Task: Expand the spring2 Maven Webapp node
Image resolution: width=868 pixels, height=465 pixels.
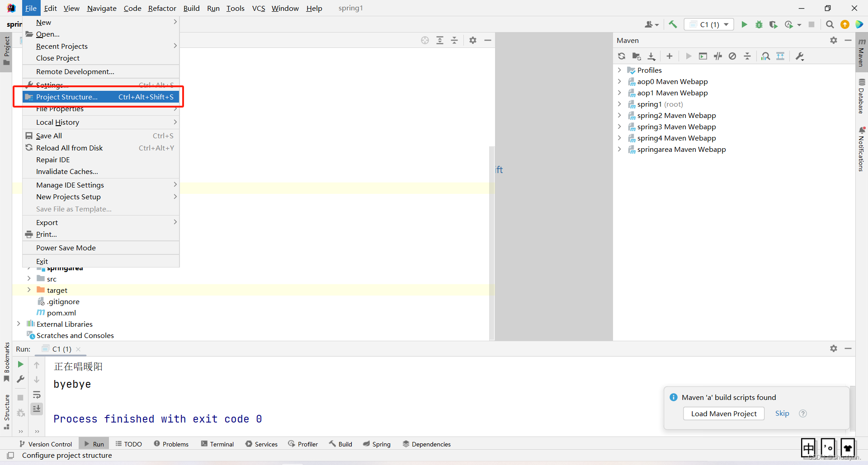Action: (x=619, y=115)
